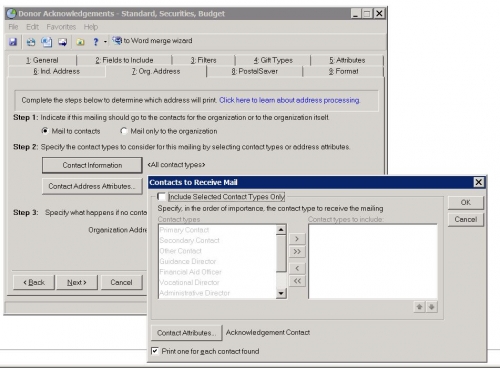
Task: Launch the Word merge wizard
Action: pyautogui.click(x=152, y=41)
